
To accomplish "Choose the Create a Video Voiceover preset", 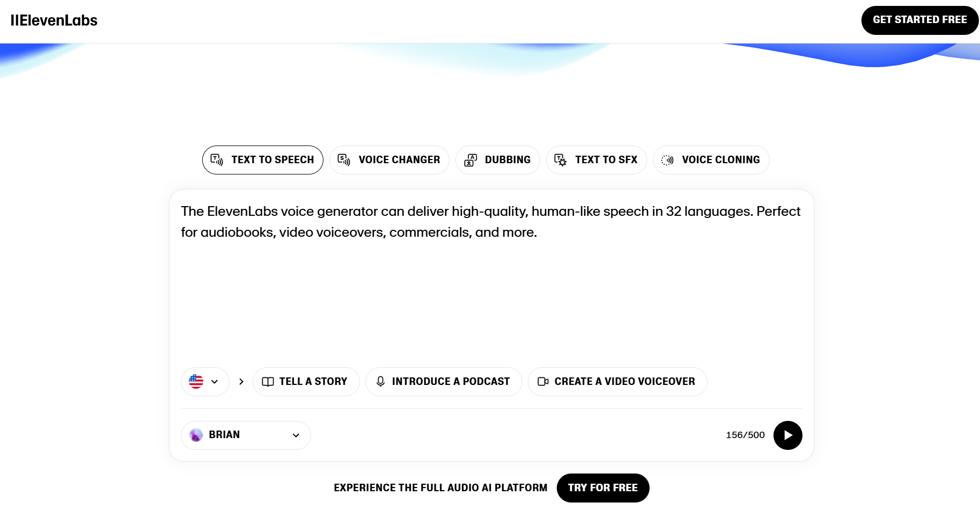I will click(617, 382).
